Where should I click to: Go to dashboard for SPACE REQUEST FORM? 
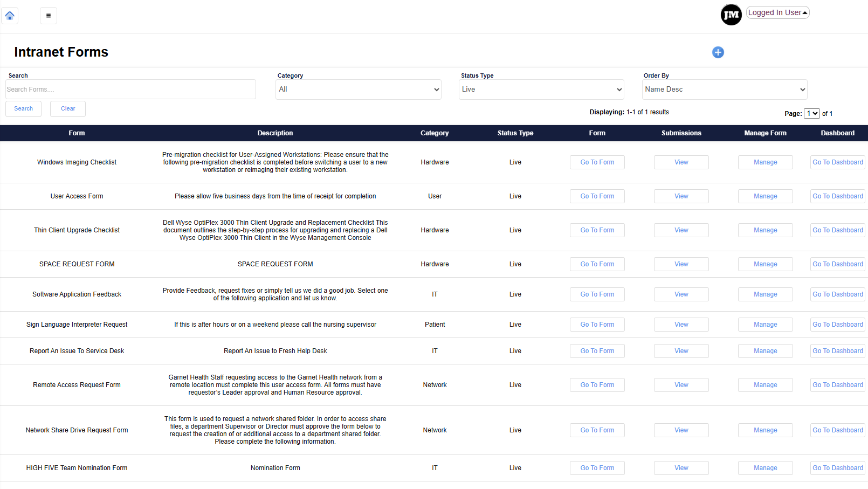click(838, 264)
